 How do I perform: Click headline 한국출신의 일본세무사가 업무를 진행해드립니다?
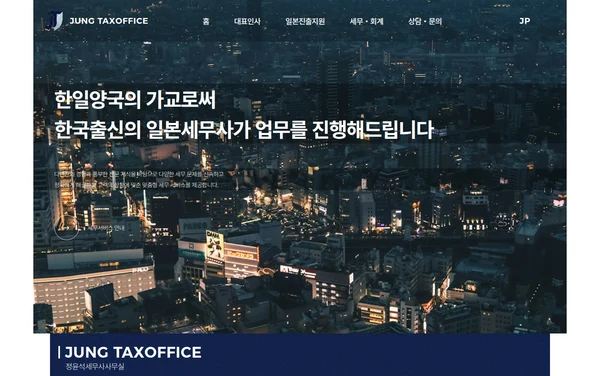[x=244, y=130]
